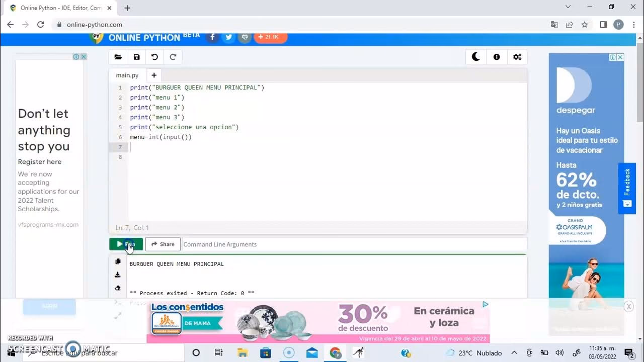Open a file using the folder icon

point(118,57)
